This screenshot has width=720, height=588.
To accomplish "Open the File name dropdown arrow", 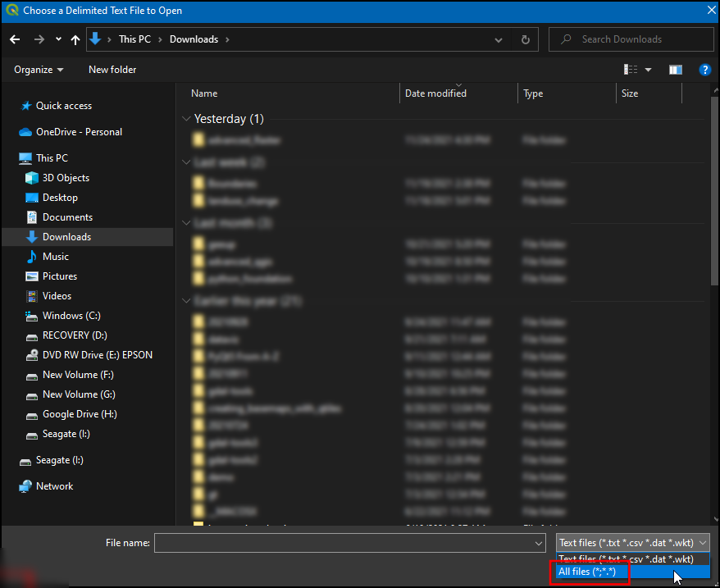I will point(538,543).
